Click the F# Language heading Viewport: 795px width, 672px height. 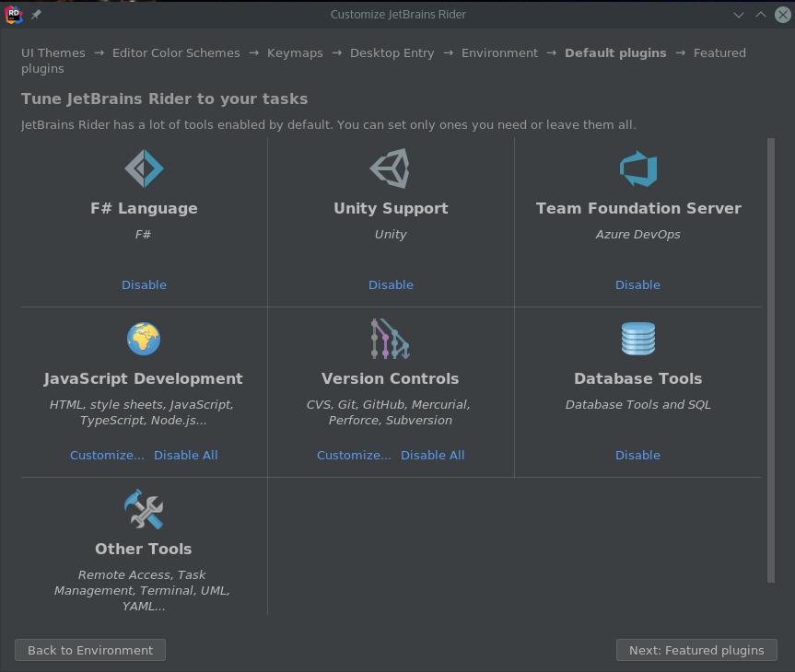tap(144, 208)
